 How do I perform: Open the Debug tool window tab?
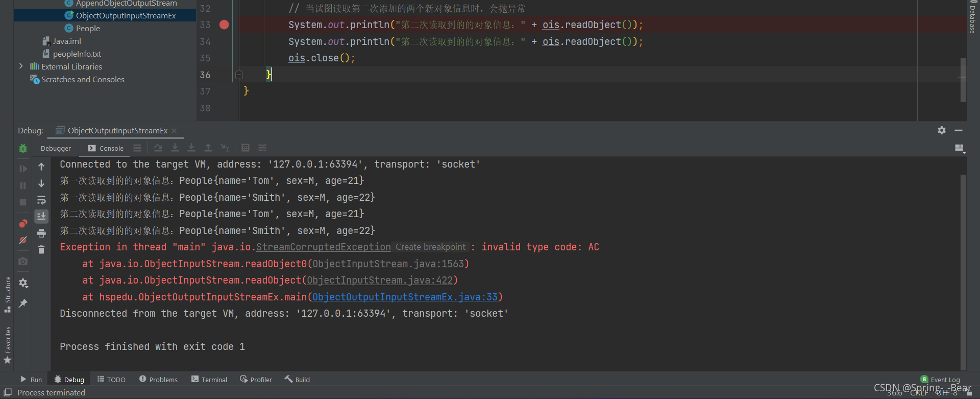[x=69, y=380]
